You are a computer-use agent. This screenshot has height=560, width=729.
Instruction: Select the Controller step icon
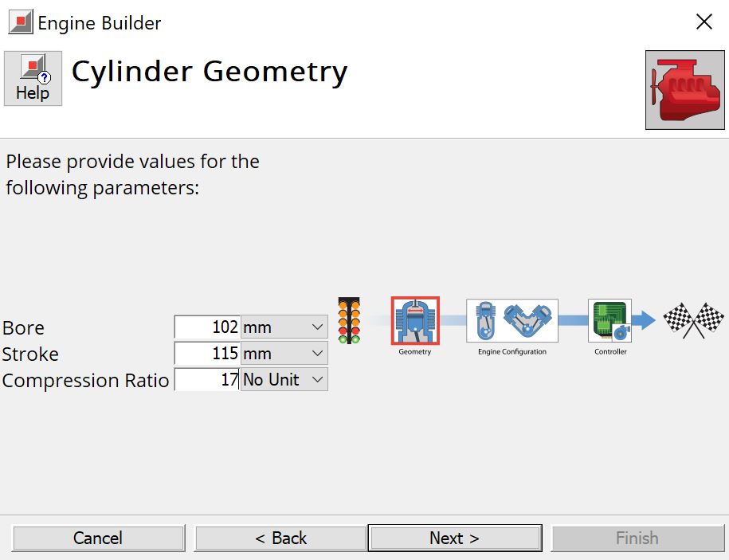(x=609, y=319)
